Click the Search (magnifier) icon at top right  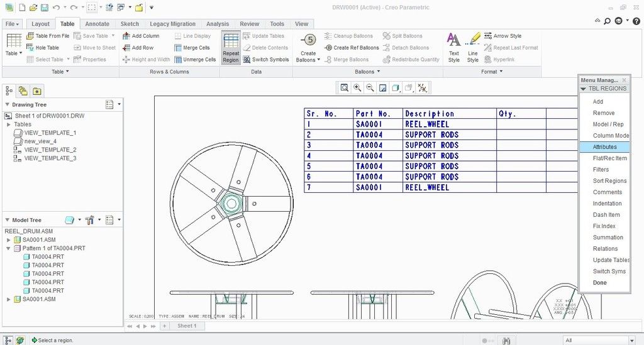point(607,21)
